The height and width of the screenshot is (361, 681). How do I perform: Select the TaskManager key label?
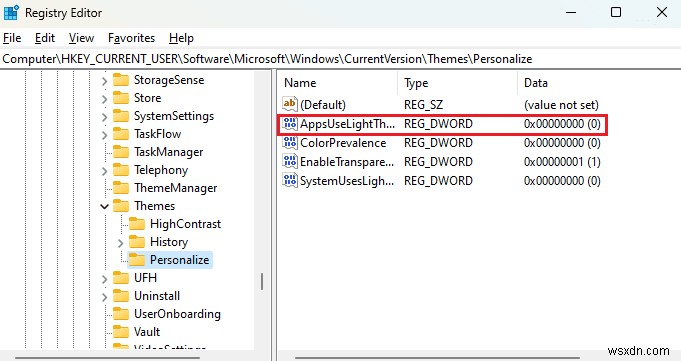169,152
